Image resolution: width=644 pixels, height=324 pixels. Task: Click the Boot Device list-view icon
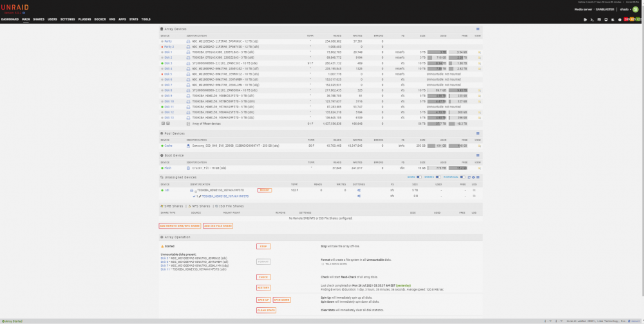(478, 155)
